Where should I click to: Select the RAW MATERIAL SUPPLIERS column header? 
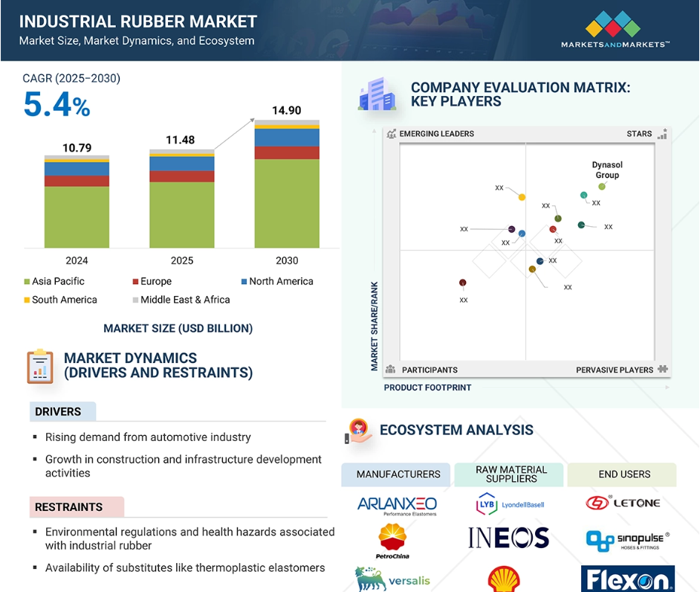click(509, 474)
